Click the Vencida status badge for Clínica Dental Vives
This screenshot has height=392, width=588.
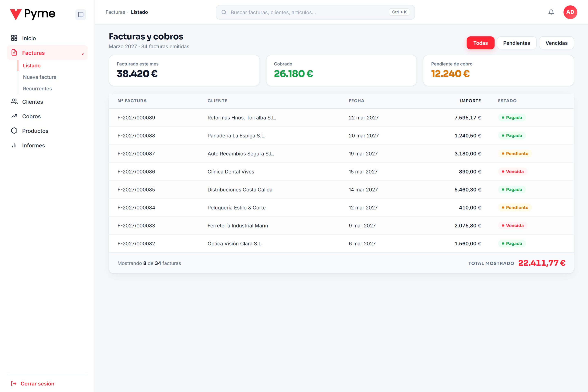click(512, 171)
